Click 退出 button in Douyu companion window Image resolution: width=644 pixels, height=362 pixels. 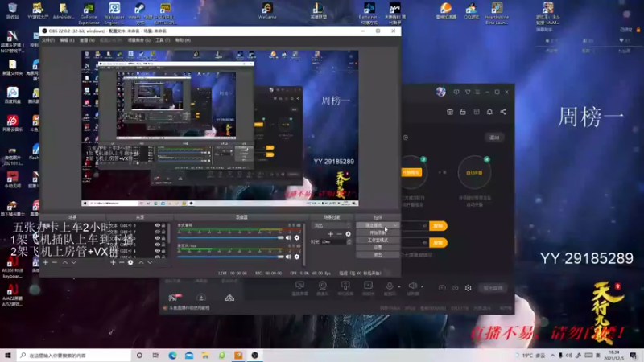494,138
